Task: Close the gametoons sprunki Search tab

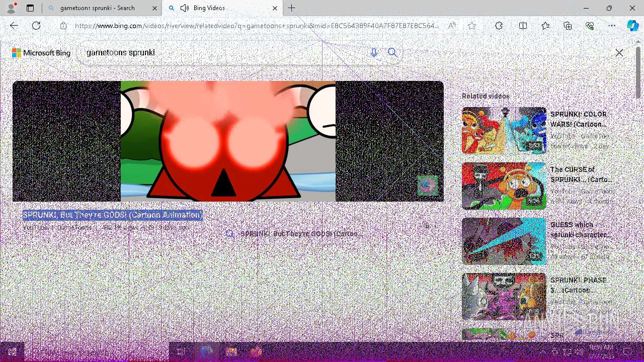Action: [x=154, y=8]
